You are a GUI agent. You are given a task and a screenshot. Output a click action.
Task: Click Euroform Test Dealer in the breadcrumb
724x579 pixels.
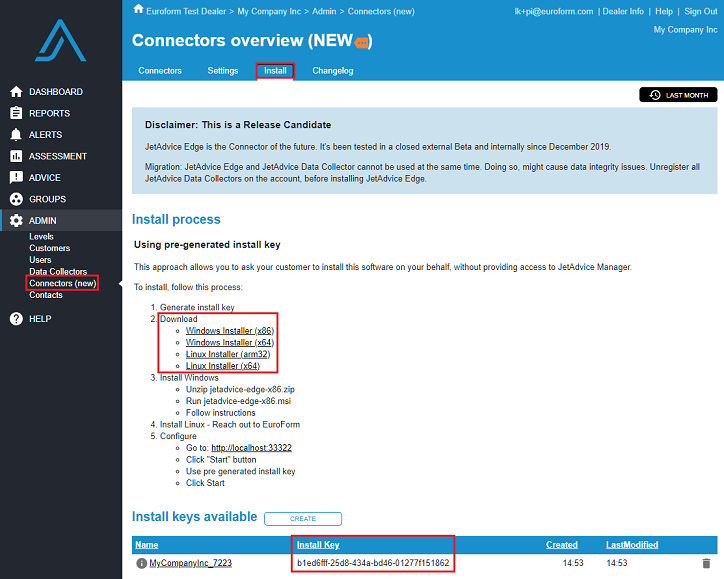[x=186, y=12]
